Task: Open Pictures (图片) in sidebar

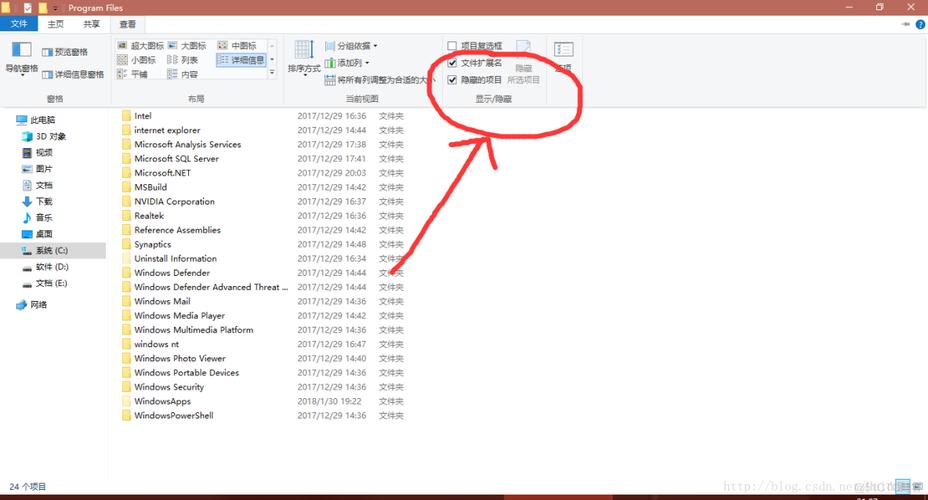Action: tap(37, 169)
